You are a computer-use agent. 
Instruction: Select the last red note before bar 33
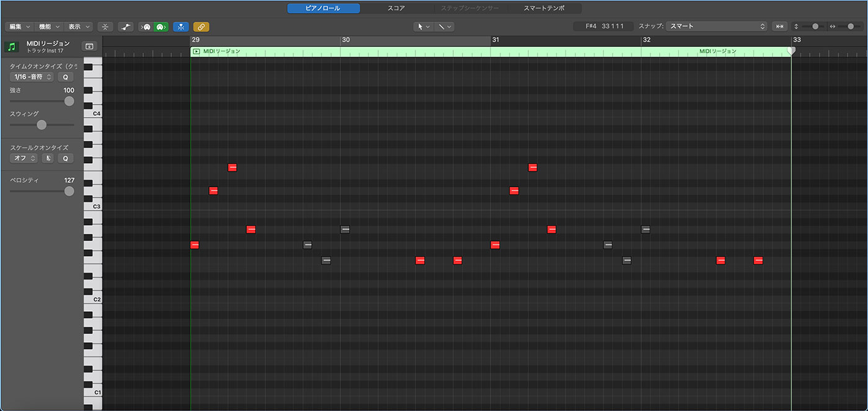click(x=758, y=260)
